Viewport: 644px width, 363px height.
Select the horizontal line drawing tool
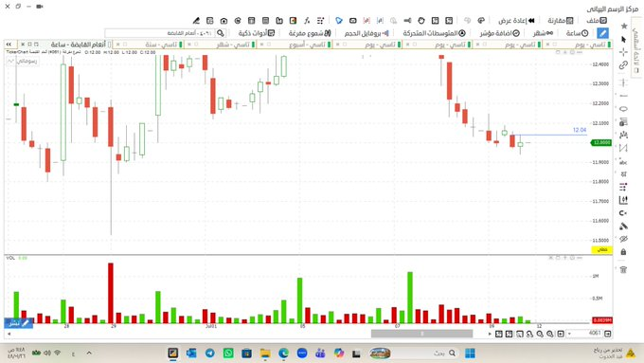click(623, 96)
